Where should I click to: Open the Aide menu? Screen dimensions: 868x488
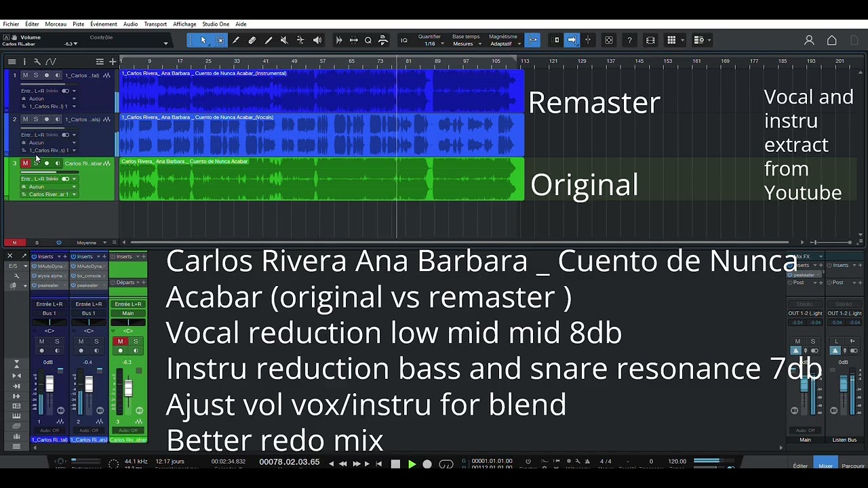click(241, 24)
